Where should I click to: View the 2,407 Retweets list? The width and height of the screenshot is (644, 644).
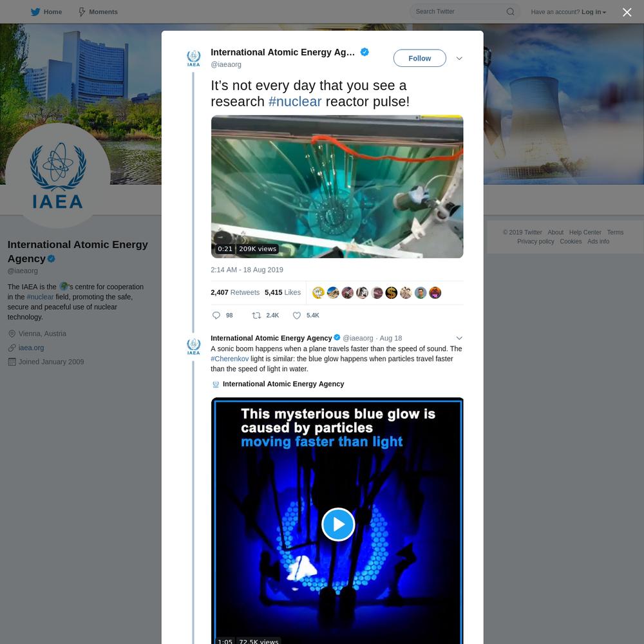[235, 292]
